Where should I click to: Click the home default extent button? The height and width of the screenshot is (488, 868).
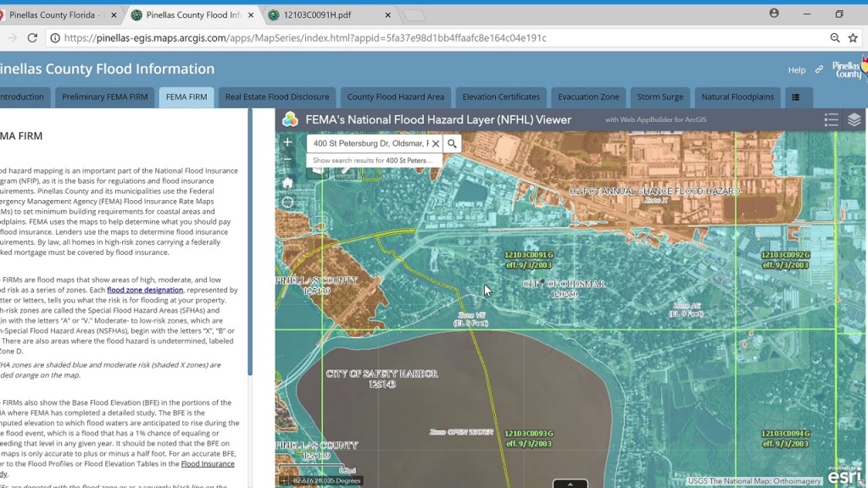pos(288,182)
